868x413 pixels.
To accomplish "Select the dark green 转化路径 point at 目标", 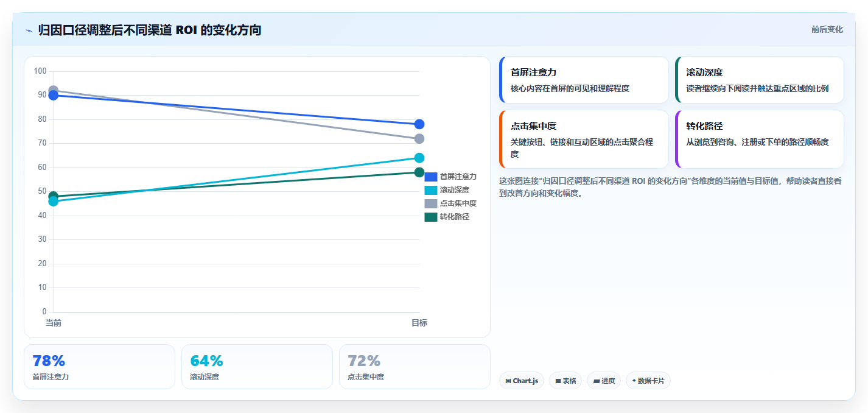I will click(419, 172).
